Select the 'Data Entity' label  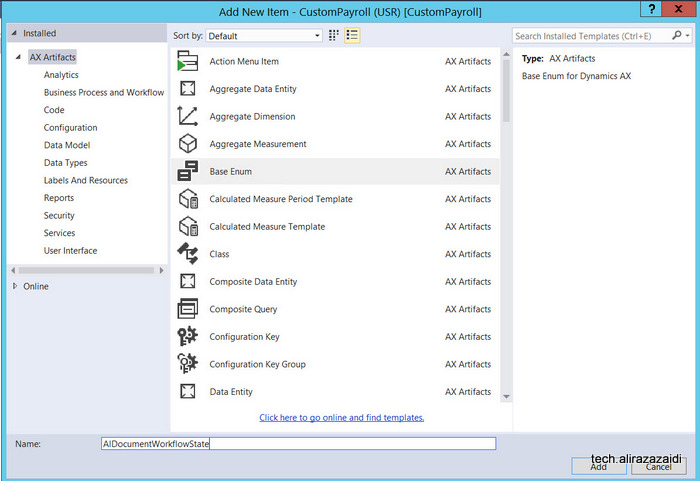(231, 392)
